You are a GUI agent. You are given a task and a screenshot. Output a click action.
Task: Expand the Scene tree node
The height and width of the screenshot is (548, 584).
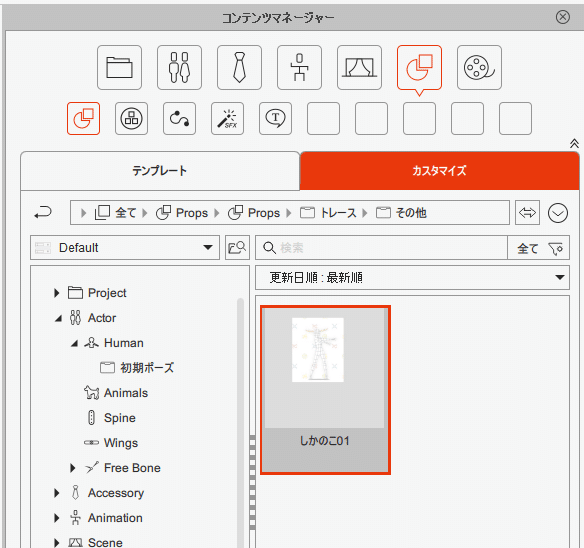pyautogui.click(x=57, y=542)
